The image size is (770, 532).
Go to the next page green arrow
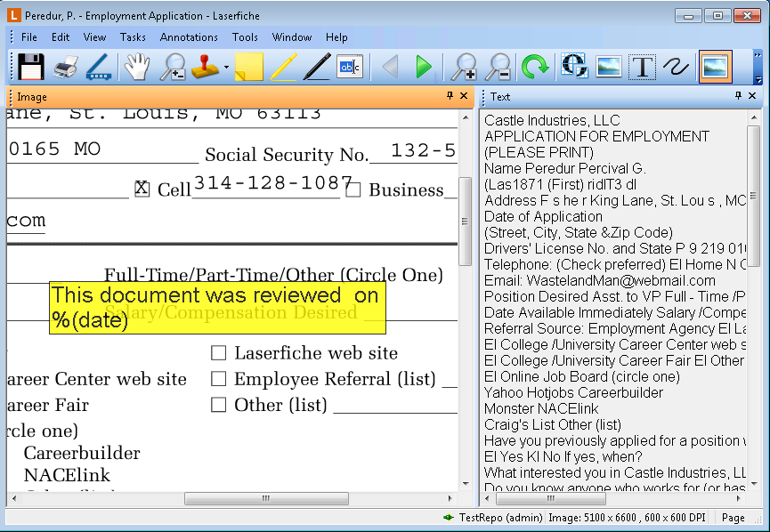[x=423, y=67]
